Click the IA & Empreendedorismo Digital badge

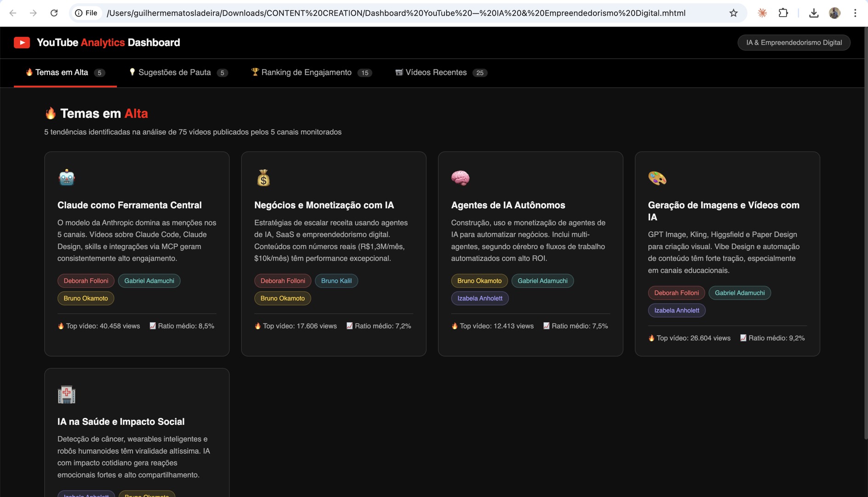tap(794, 42)
